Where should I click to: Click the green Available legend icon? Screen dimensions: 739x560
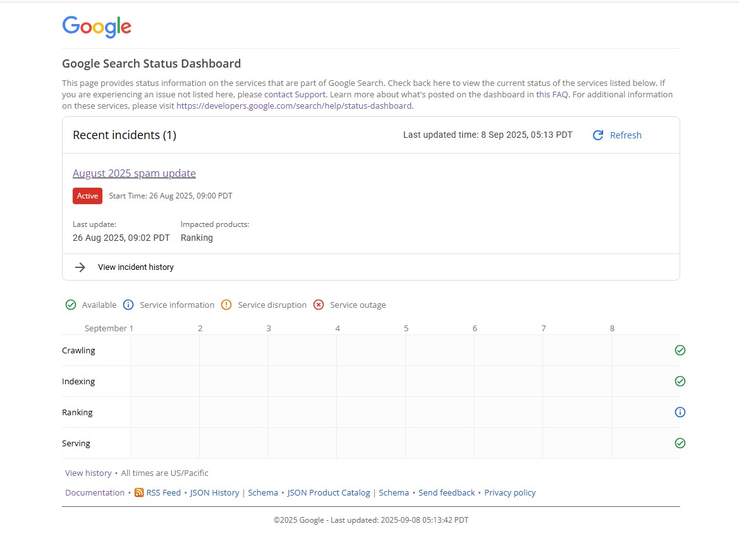[71, 305]
